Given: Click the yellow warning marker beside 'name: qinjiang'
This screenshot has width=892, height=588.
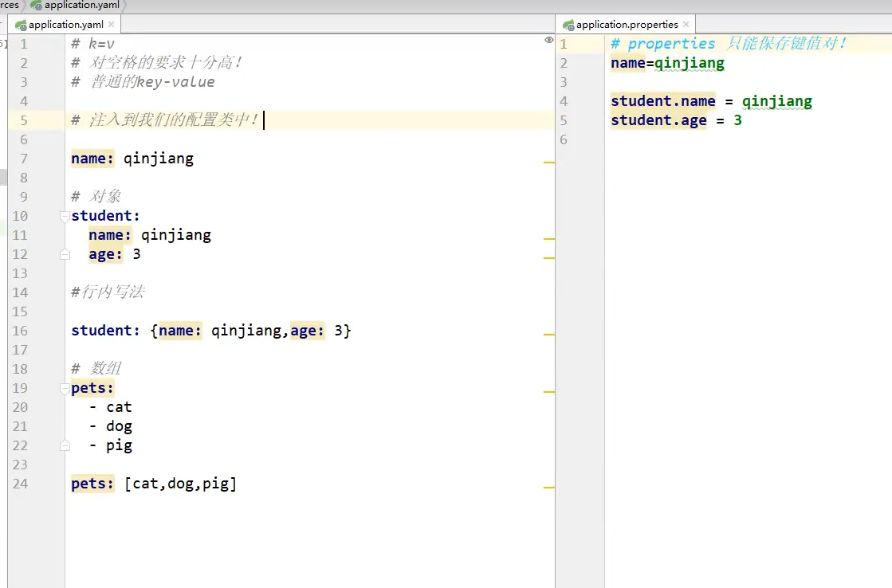Looking at the screenshot, I should (x=548, y=162).
